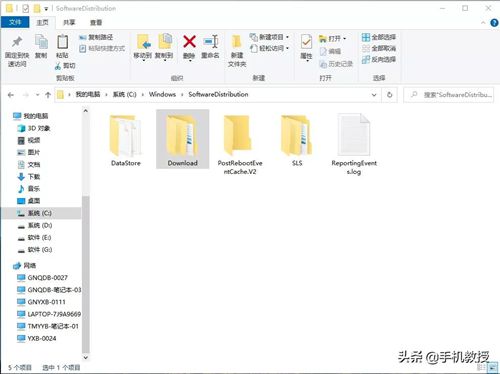Viewport: 500px width, 374px height.
Task: Click Windows in the breadcrumb path
Action: point(162,94)
